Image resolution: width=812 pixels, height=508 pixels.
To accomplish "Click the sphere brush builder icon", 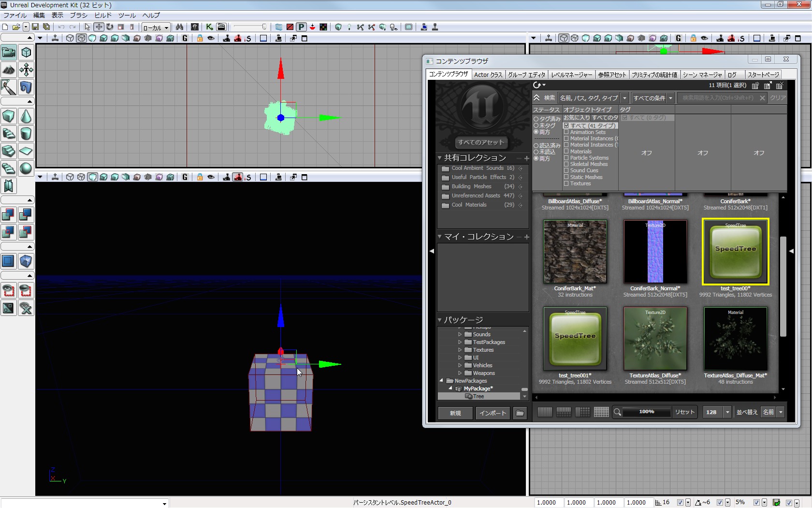I will [x=26, y=168].
